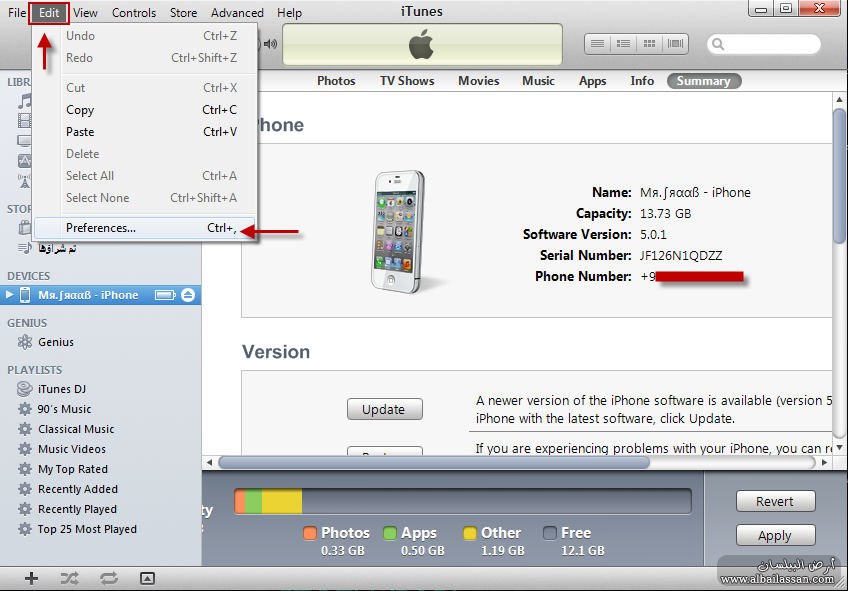
Task: Switch to album list view
Action: [624, 44]
